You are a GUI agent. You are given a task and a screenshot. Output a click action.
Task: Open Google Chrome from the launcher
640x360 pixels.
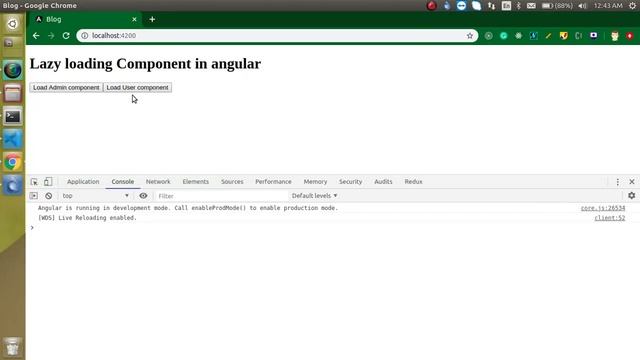[x=13, y=162]
